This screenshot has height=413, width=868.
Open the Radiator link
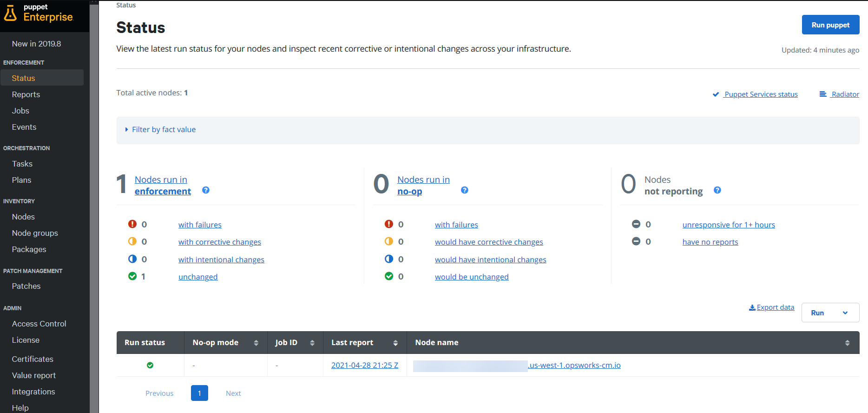point(845,94)
